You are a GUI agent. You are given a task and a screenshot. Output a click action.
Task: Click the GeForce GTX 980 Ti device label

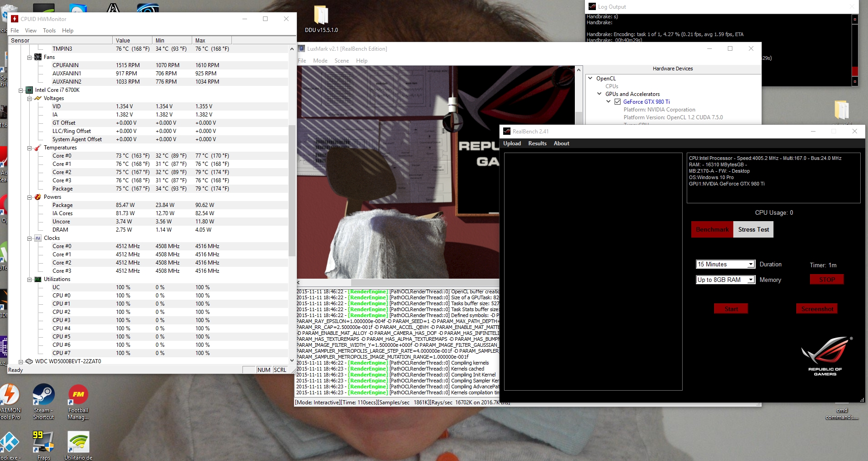[646, 102]
